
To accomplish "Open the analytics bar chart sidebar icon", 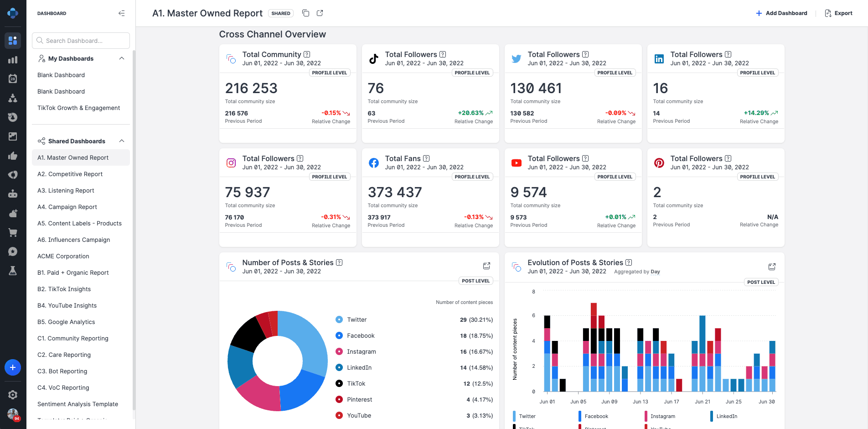I will point(13,60).
